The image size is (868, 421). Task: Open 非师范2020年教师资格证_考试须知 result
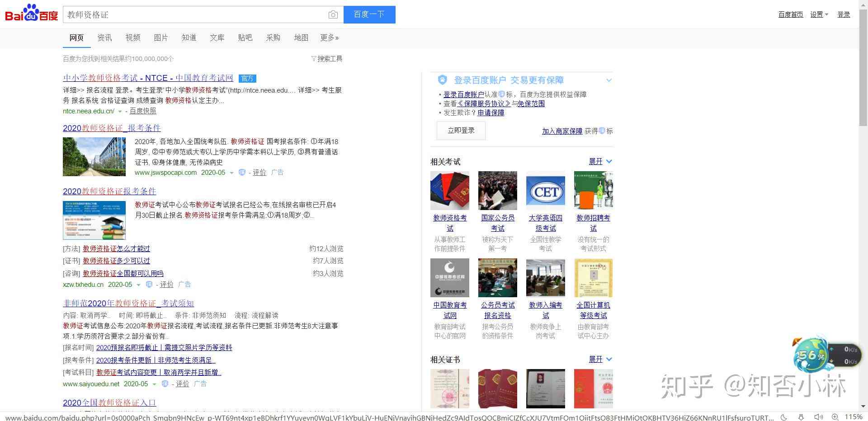128,304
